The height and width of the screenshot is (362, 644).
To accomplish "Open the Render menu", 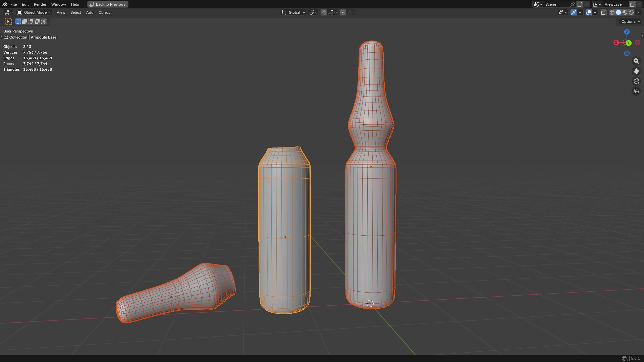I will [x=40, y=4].
